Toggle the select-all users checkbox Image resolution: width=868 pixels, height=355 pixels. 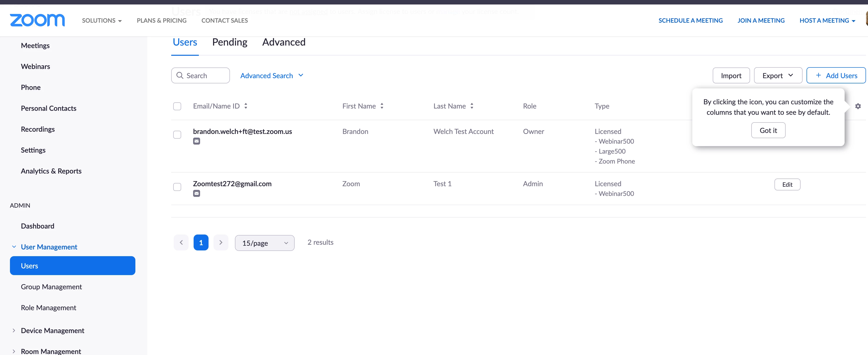(177, 106)
